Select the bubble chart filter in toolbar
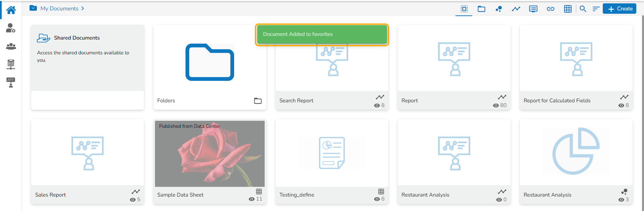 [x=499, y=9]
